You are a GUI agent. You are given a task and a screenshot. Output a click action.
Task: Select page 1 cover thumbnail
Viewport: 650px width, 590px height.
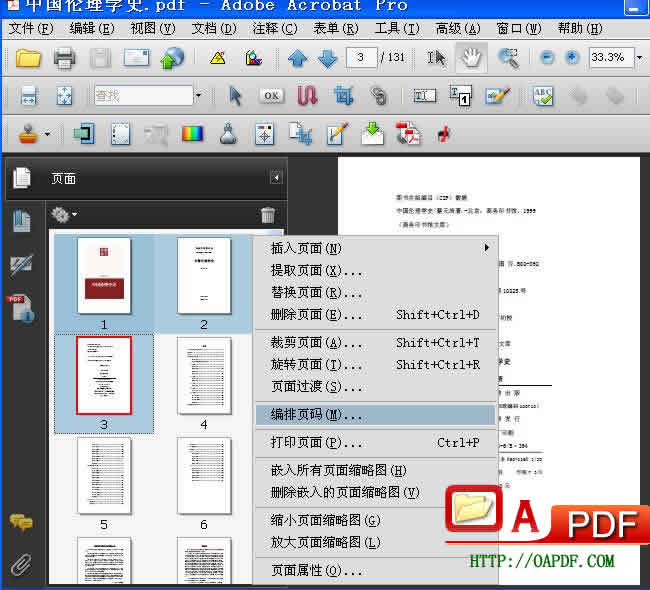tap(104, 275)
